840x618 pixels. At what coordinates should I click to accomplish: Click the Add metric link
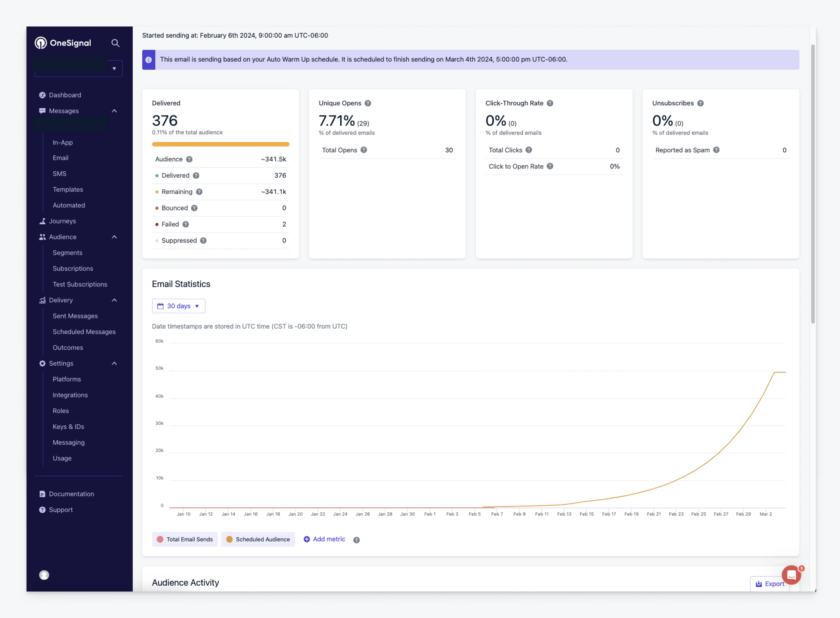[x=329, y=539]
